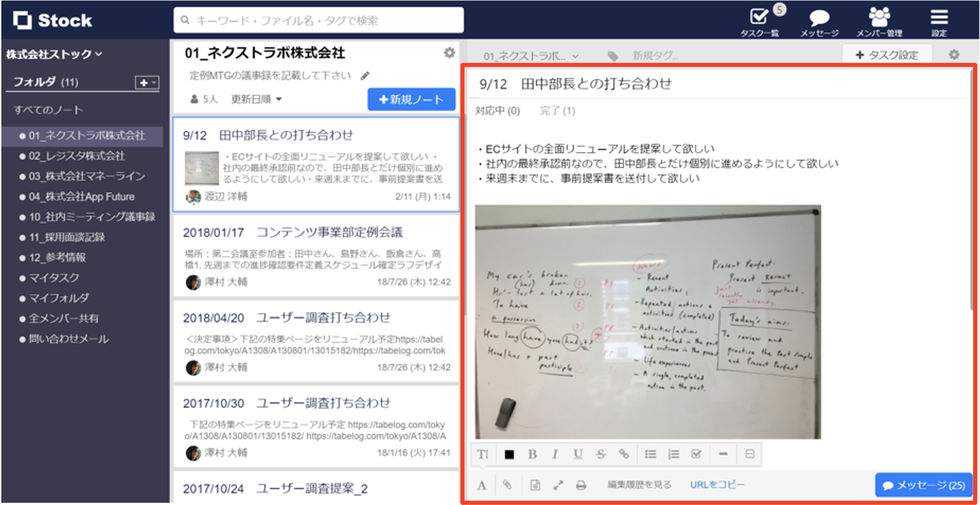The width and height of the screenshot is (980, 505).
Task: Focus the keyword search box
Action: point(319,20)
